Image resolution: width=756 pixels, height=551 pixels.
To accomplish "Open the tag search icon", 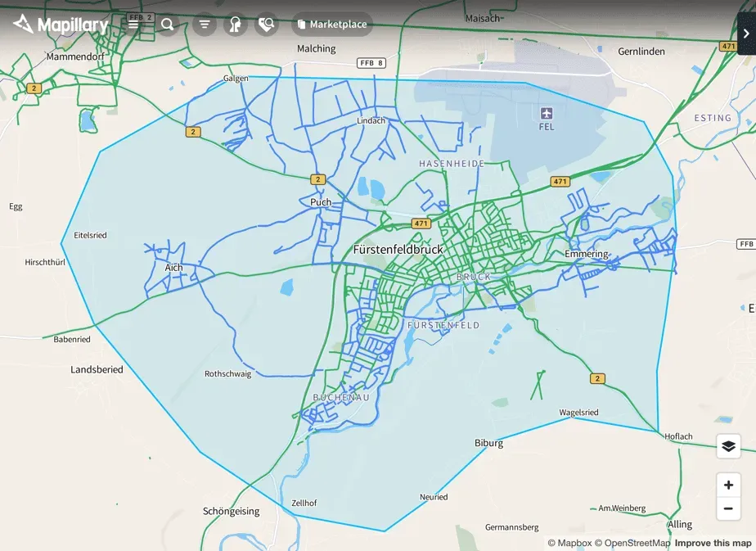I will click(x=266, y=24).
